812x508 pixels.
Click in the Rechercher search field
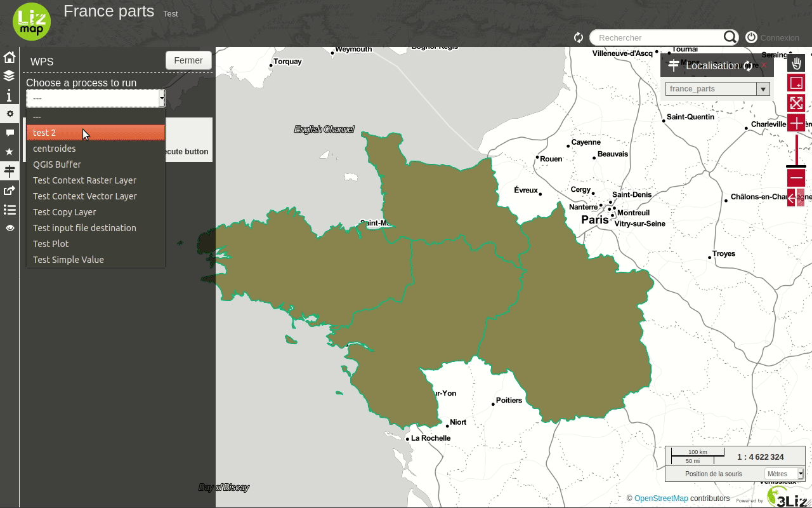click(x=658, y=37)
